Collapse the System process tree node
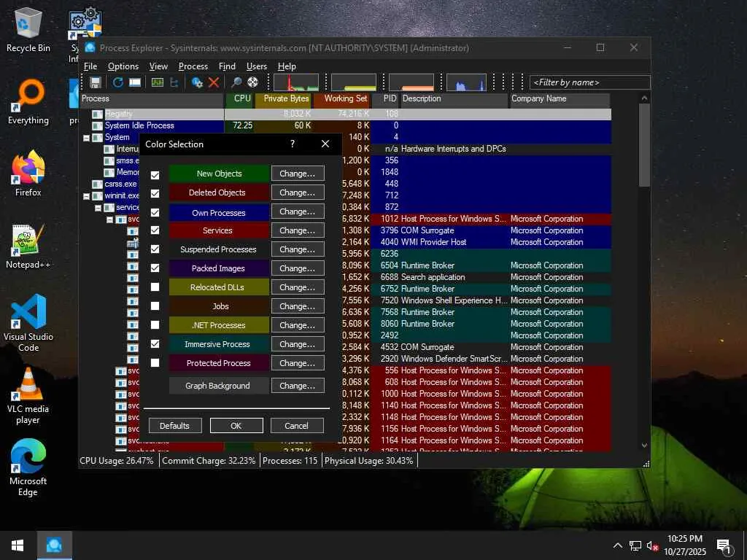Image resolution: width=747 pixels, height=560 pixels. [x=86, y=138]
